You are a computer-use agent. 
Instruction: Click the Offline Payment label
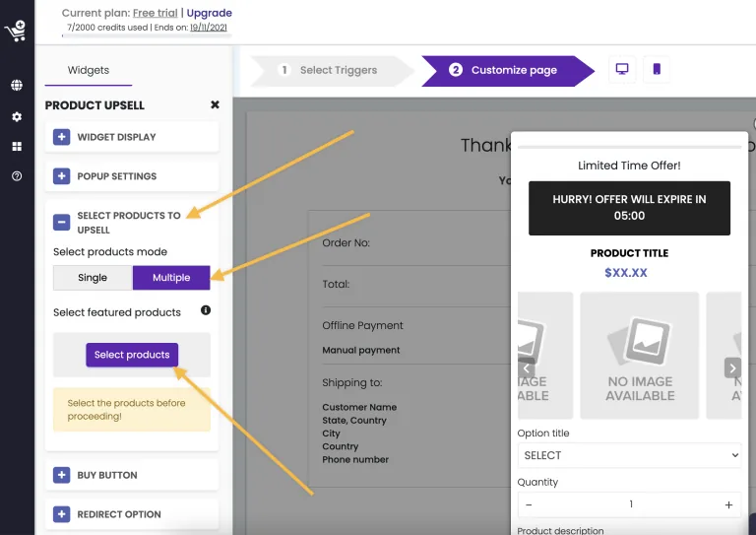pyautogui.click(x=362, y=326)
